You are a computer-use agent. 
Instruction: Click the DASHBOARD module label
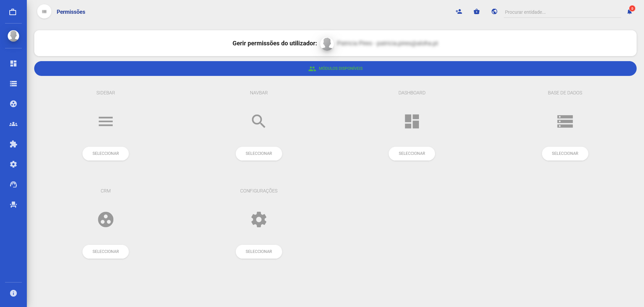pos(412,93)
